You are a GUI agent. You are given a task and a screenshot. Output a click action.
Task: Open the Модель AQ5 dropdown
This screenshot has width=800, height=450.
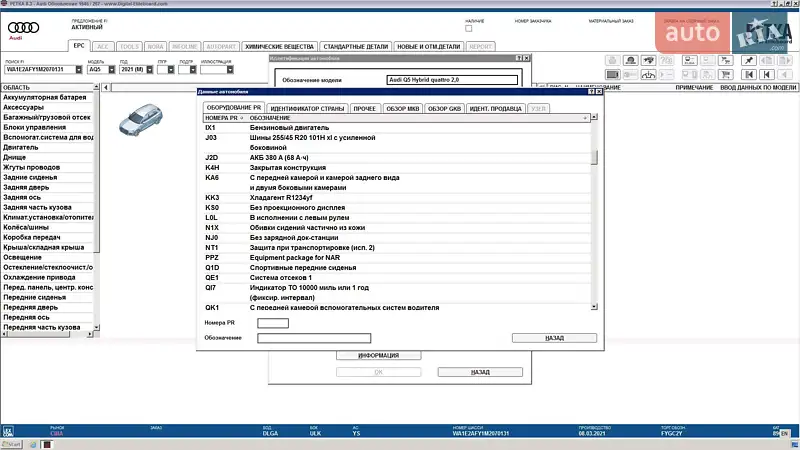[110, 70]
